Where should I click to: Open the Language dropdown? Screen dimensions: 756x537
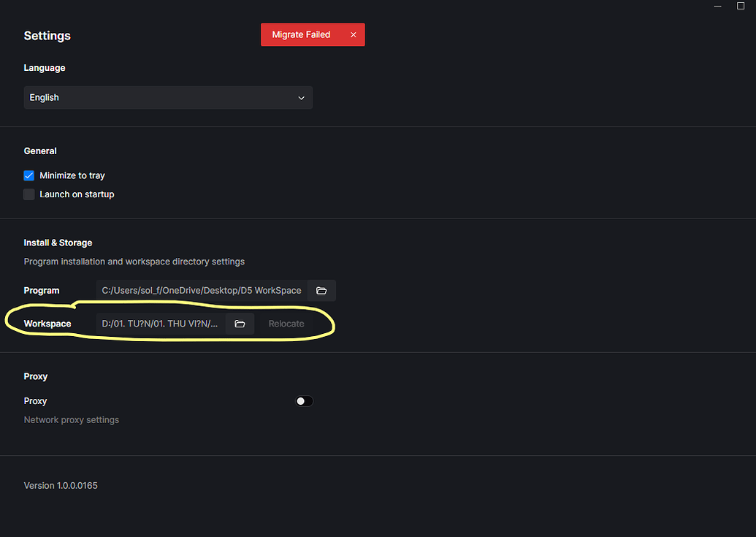pos(168,97)
